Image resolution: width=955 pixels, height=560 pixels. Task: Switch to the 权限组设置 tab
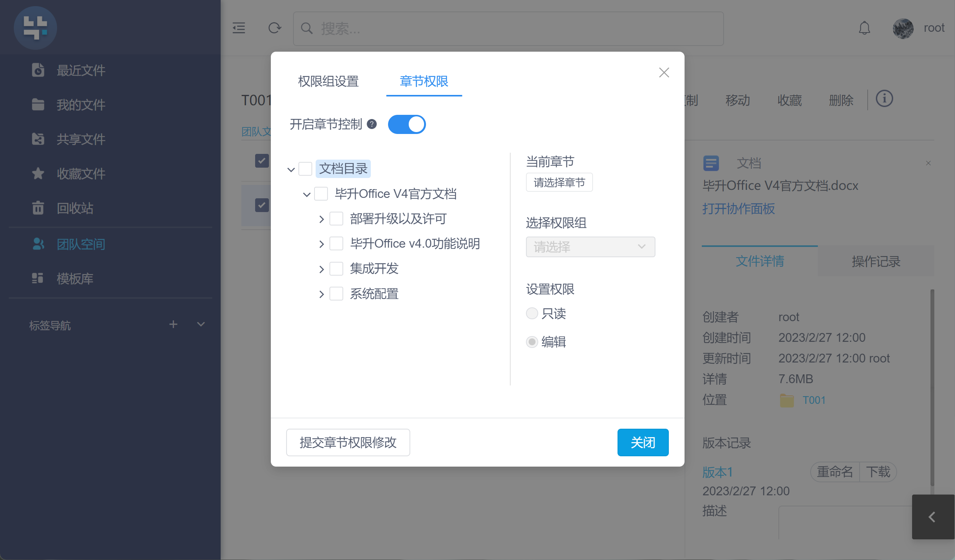pyautogui.click(x=328, y=81)
